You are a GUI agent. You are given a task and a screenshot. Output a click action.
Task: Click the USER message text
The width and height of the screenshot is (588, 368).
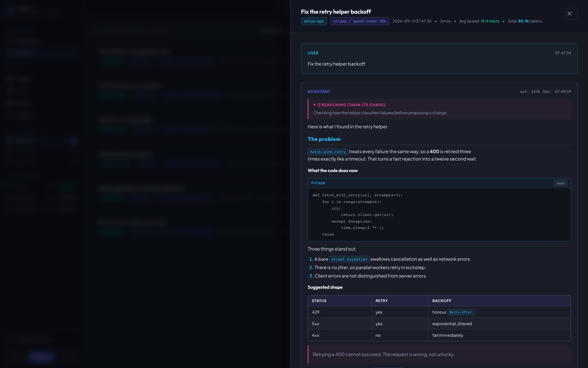click(336, 64)
